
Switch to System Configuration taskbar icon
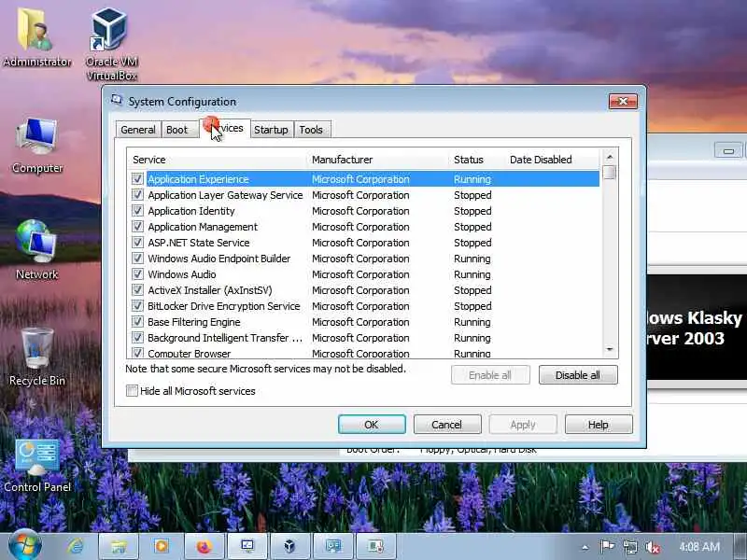pyautogui.click(x=247, y=546)
